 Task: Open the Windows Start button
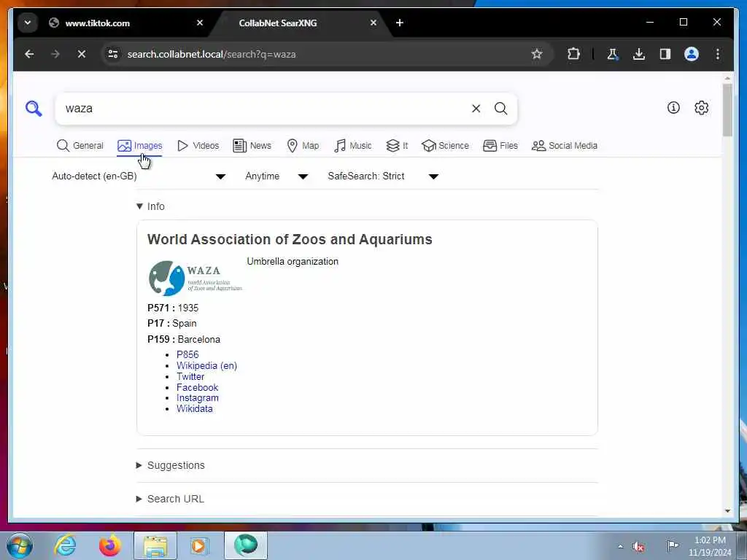(x=20, y=545)
